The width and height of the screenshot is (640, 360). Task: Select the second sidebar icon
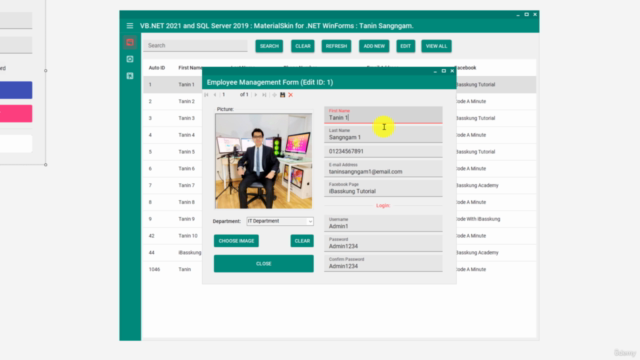coord(130,59)
